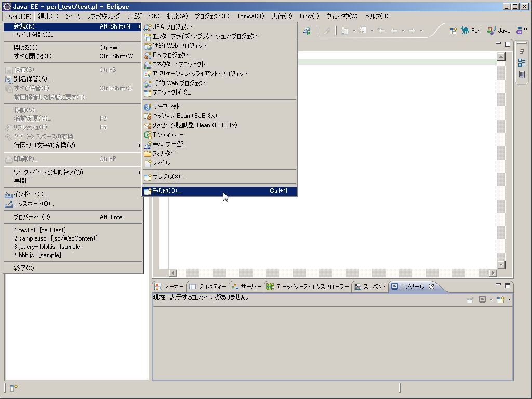The width and height of the screenshot is (532, 399).
Task: Click the Forward navigation arrow icon
Action: (412, 31)
